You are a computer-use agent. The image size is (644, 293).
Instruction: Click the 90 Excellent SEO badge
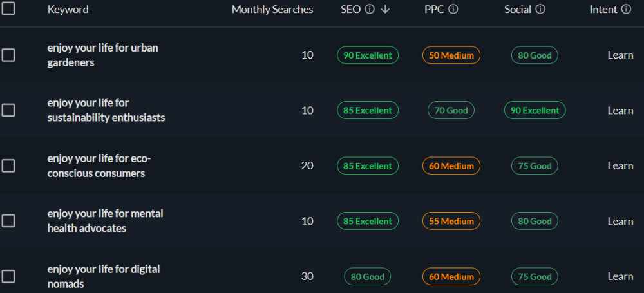coord(368,55)
